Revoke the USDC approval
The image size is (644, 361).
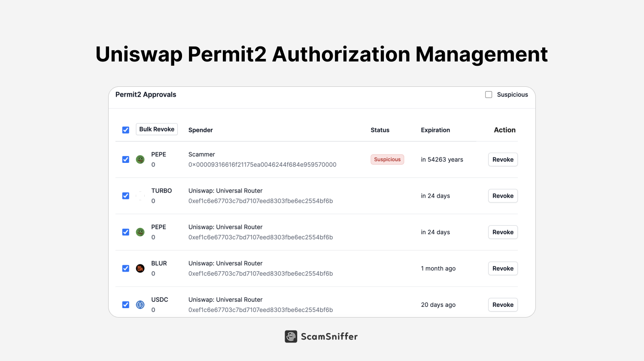tap(503, 304)
